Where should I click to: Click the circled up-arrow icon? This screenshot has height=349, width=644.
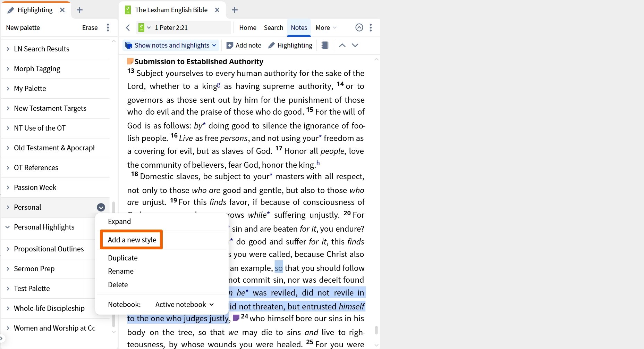coord(359,27)
